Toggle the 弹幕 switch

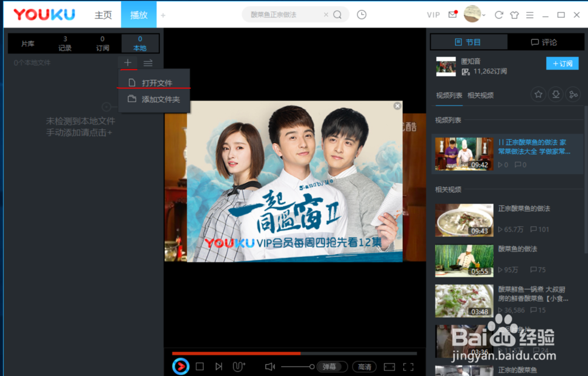coord(332,367)
